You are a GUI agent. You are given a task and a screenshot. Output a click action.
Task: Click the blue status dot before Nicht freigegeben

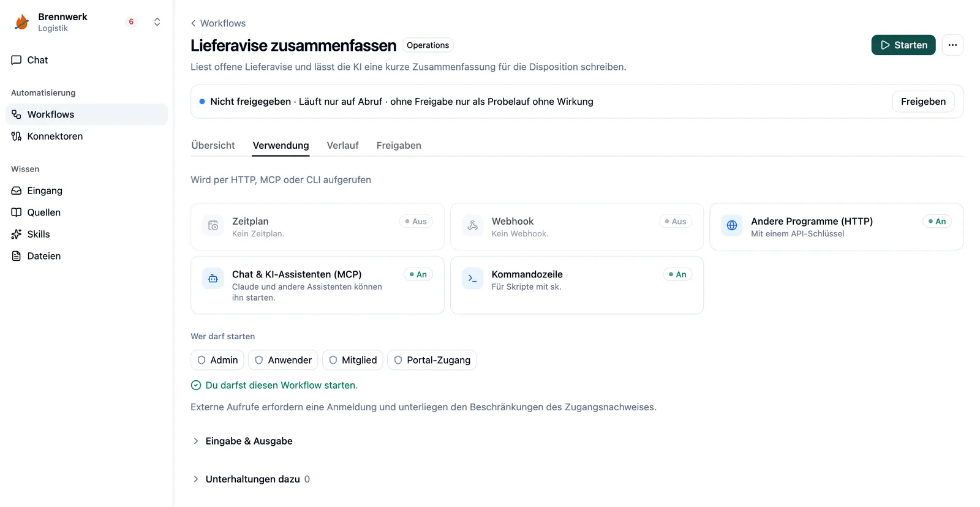coord(202,102)
